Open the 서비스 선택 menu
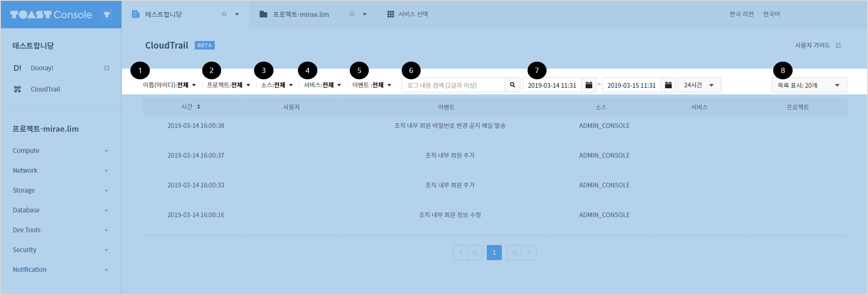The image size is (868, 295). click(x=413, y=14)
